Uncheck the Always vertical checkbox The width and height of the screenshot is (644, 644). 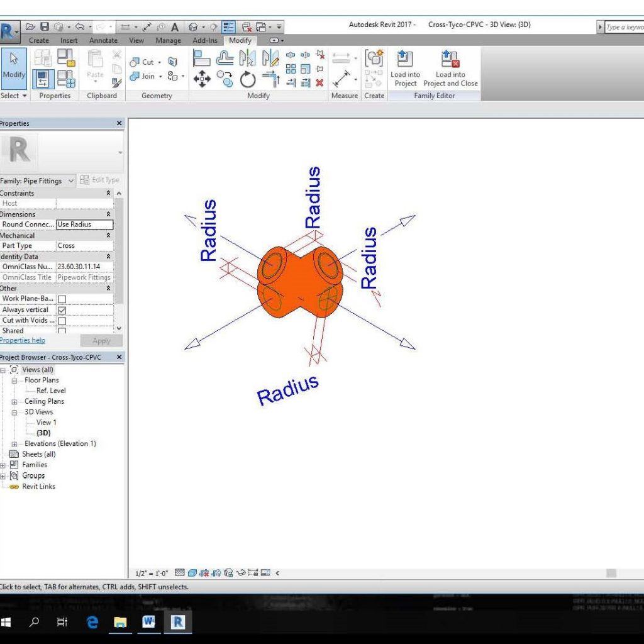[62, 310]
